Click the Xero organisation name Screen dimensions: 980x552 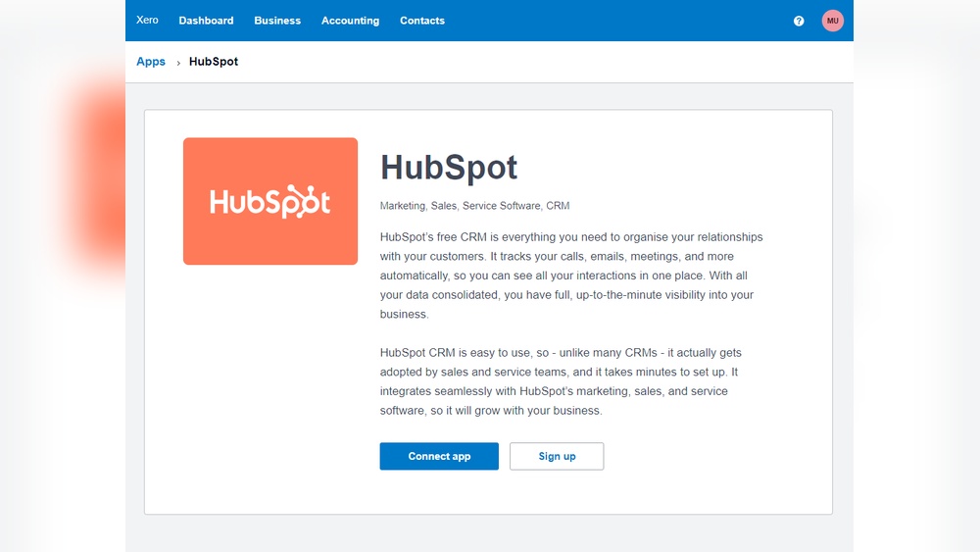pyautogui.click(x=148, y=20)
